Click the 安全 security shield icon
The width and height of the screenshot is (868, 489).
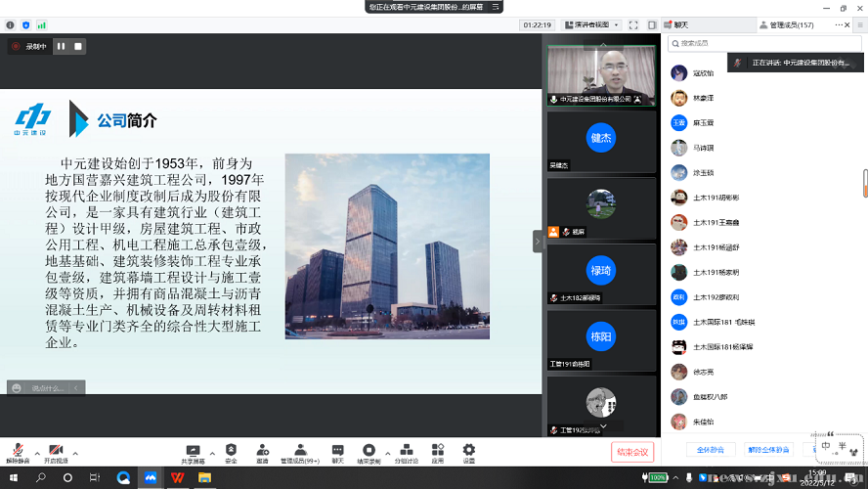point(231,453)
